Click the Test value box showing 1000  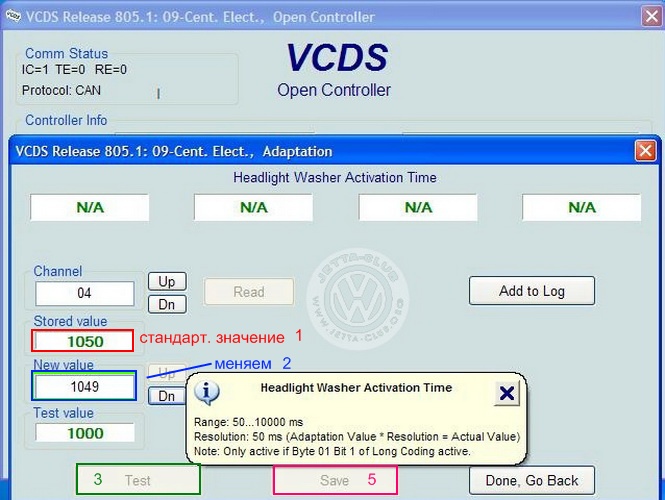(85, 433)
